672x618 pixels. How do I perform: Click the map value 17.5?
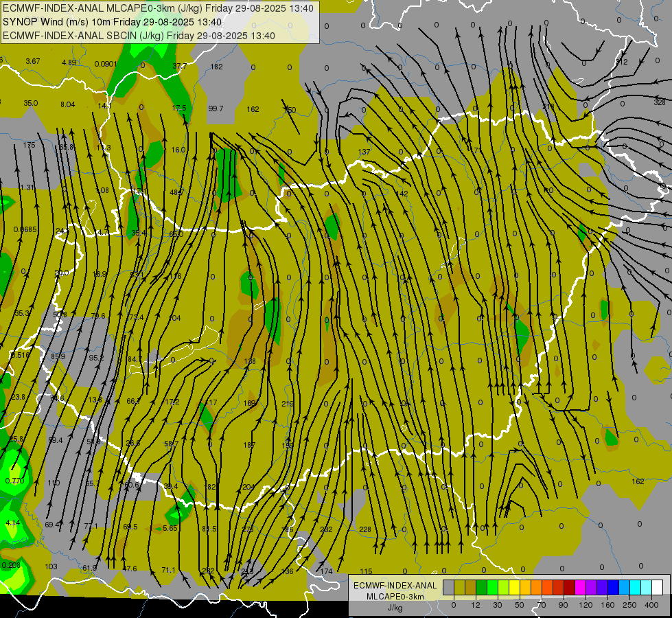pyautogui.click(x=179, y=108)
